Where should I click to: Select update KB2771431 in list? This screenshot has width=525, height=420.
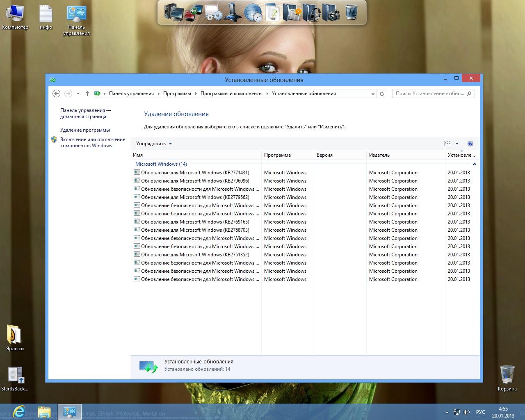coord(195,173)
